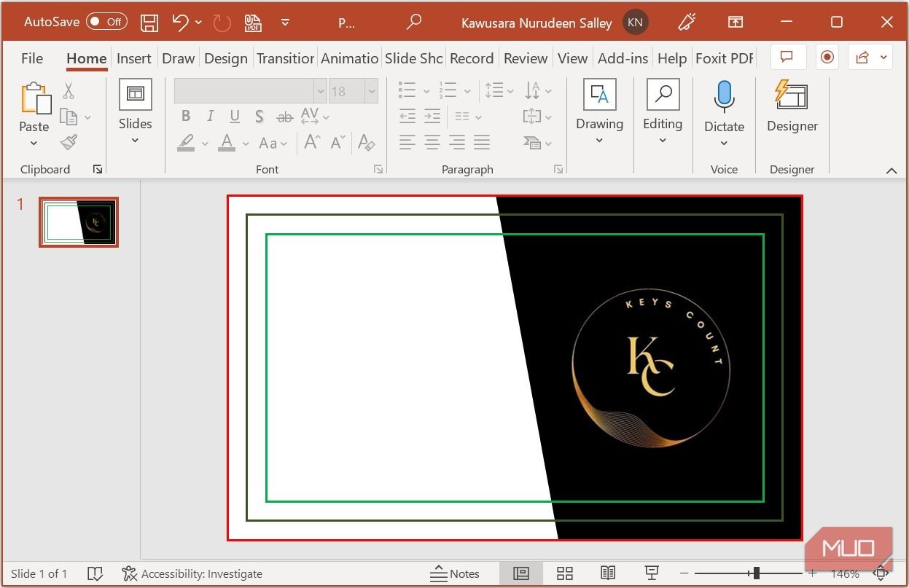Click the zoom out minus button
Viewport: 909px width, 588px height.
coord(684,573)
